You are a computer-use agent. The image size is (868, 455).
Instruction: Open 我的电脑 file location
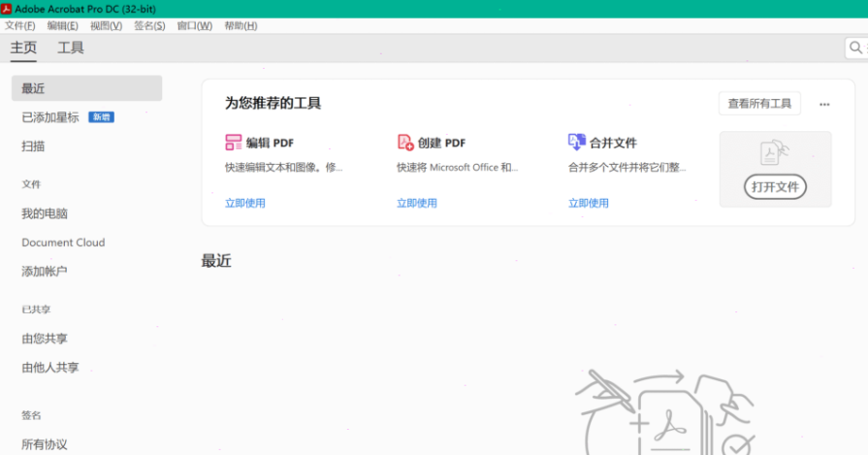45,213
